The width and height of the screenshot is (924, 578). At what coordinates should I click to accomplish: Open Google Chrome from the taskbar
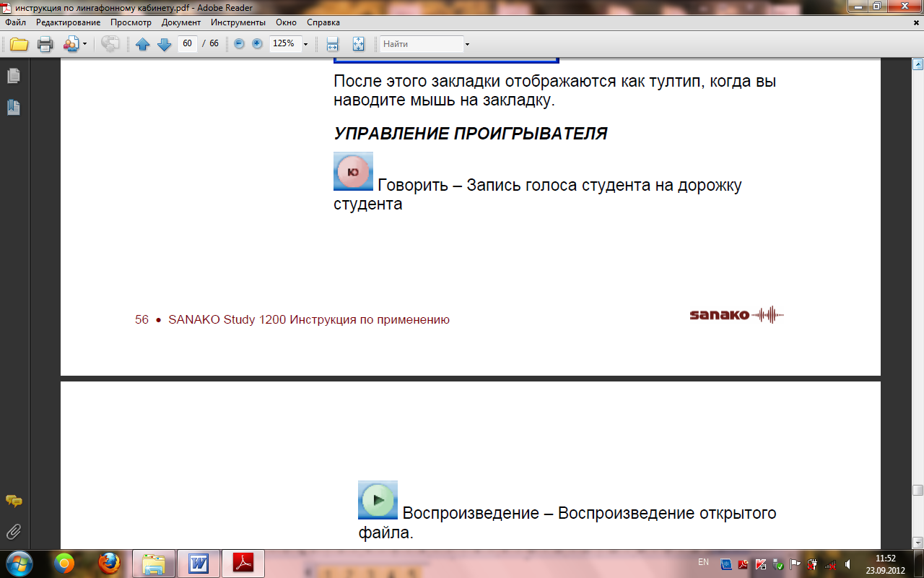(x=64, y=564)
